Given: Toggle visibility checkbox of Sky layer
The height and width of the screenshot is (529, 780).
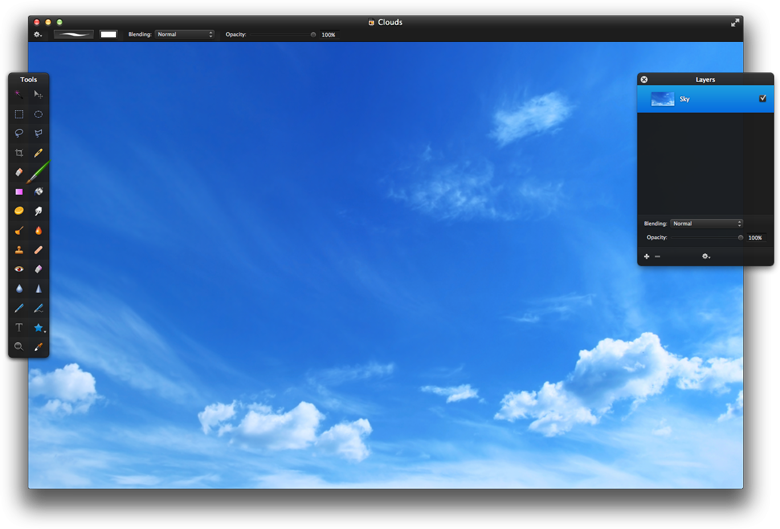Looking at the screenshot, I should coord(763,99).
